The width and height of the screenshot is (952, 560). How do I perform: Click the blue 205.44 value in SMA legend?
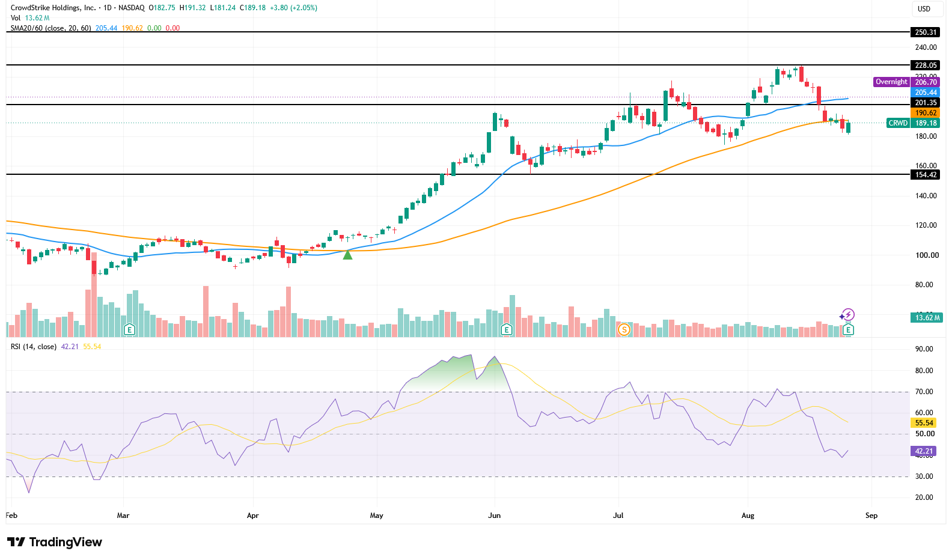(x=106, y=28)
